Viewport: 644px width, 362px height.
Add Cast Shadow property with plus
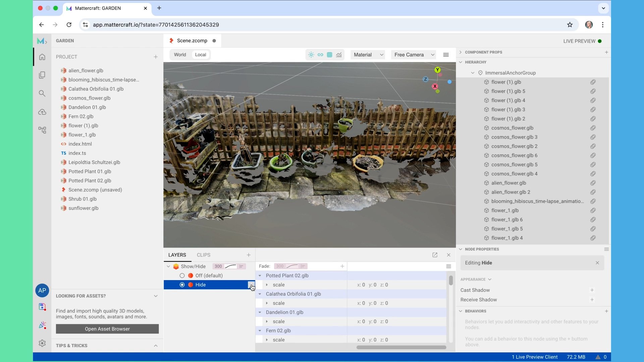click(592, 290)
